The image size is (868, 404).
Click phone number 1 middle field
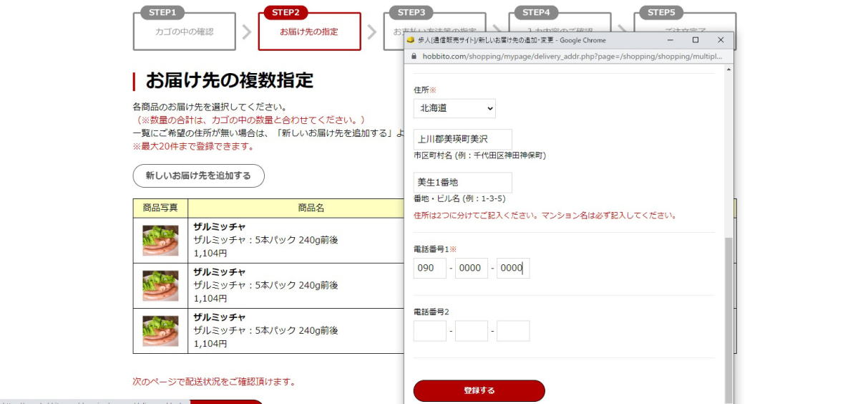[472, 268]
